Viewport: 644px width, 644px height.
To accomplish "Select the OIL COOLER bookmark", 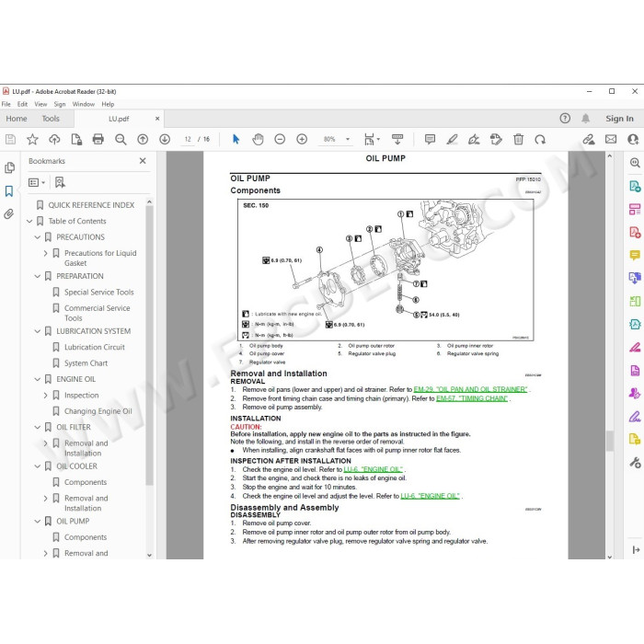I will pos(76,466).
